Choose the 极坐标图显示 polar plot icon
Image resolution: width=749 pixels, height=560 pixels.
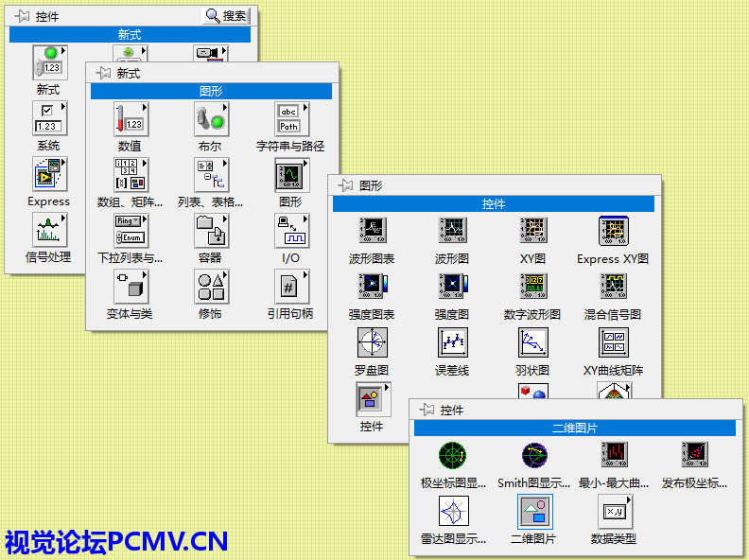454,455
